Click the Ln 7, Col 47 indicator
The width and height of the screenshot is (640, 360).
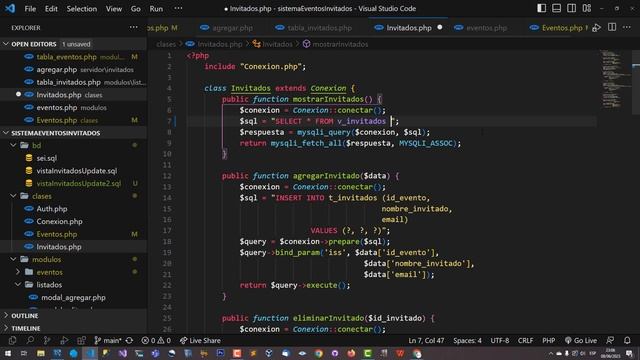[426, 340]
